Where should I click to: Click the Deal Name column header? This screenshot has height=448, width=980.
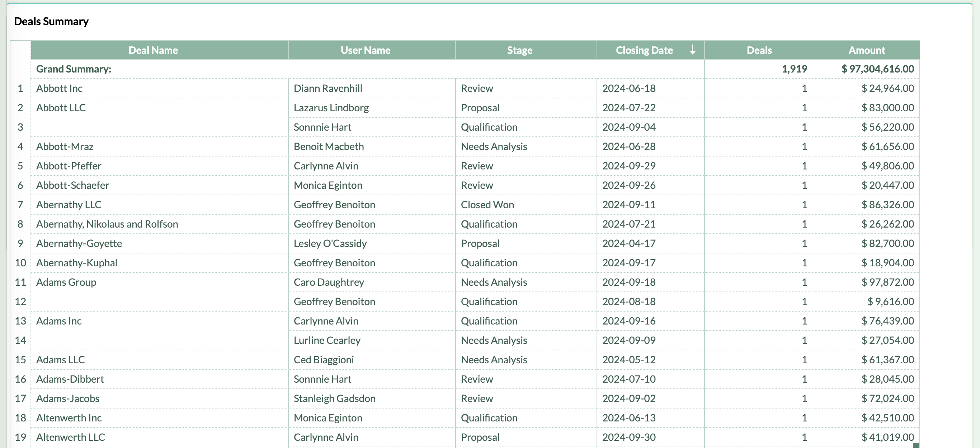click(x=154, y=50)
